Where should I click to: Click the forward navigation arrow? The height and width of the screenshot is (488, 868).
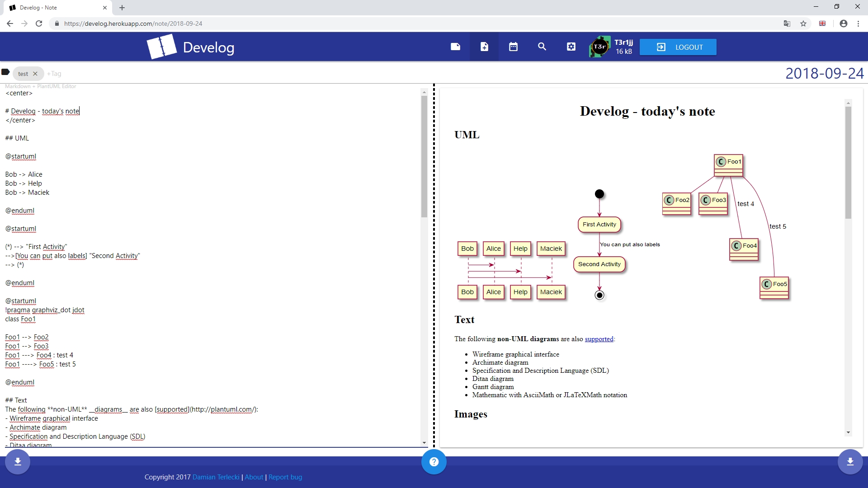24,23
